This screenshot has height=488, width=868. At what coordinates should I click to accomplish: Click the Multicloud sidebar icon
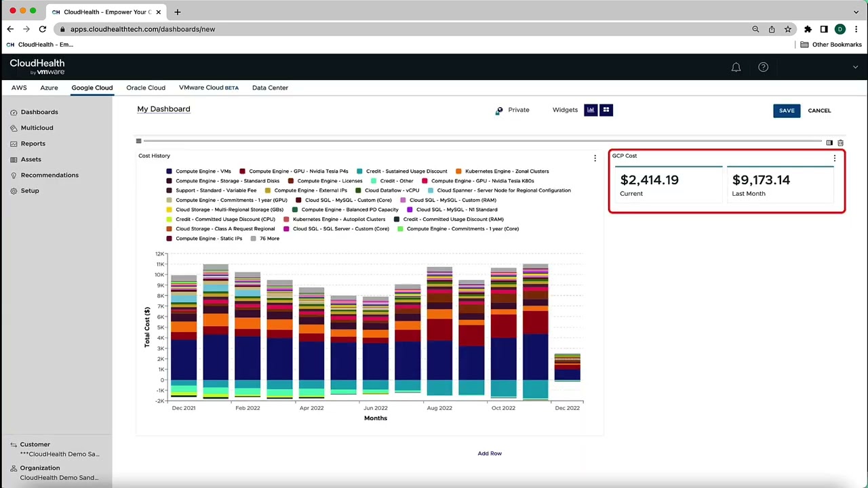(x=14, y=128)
